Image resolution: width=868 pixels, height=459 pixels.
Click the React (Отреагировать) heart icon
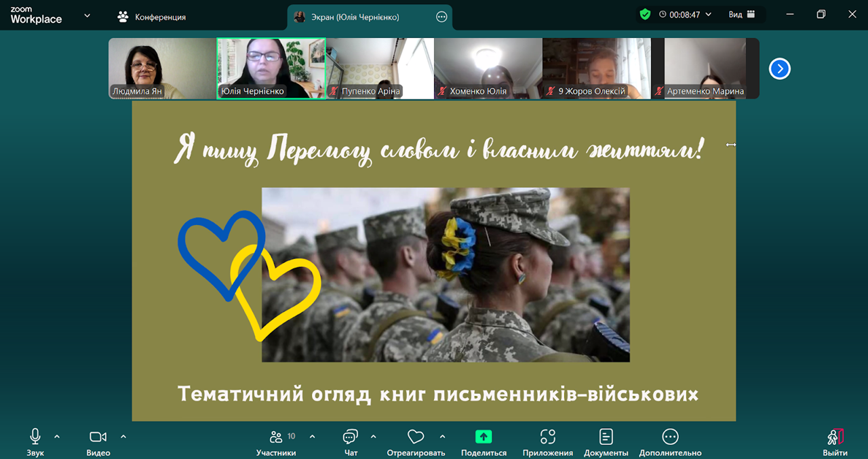click(416, 437)
